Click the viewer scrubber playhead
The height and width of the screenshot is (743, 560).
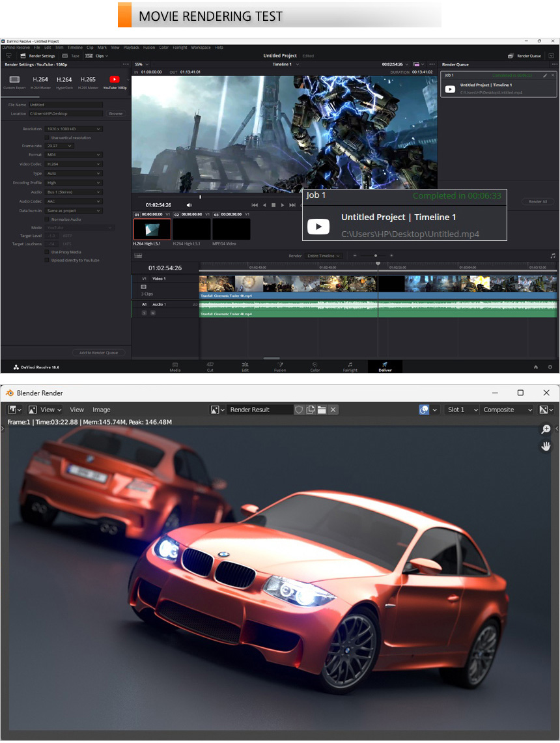coord(200,197)
